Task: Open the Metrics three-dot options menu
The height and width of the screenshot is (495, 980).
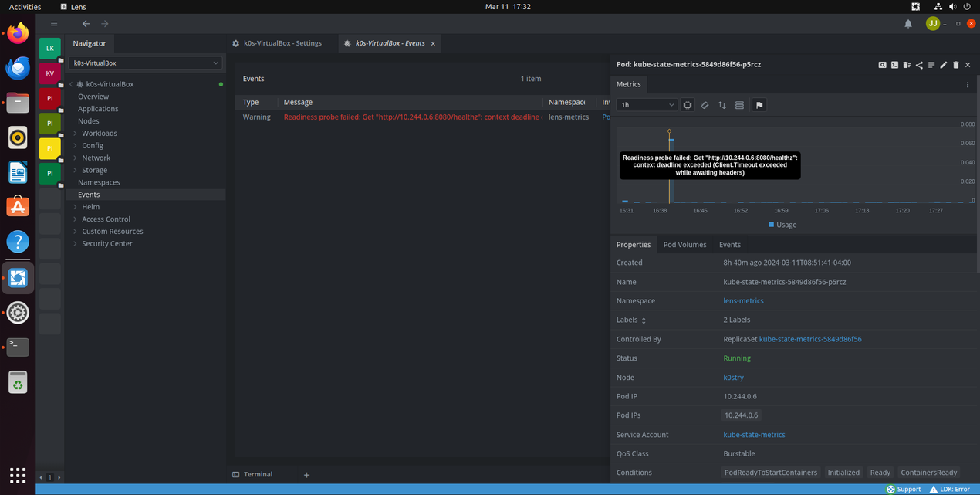Action: [x=968, y=85]
